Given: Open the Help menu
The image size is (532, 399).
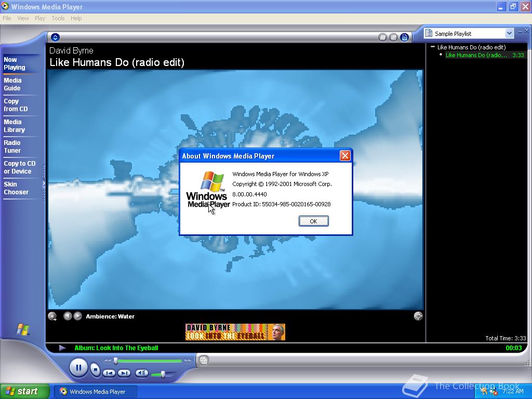Looking at the screenshot, I should 76,18.
